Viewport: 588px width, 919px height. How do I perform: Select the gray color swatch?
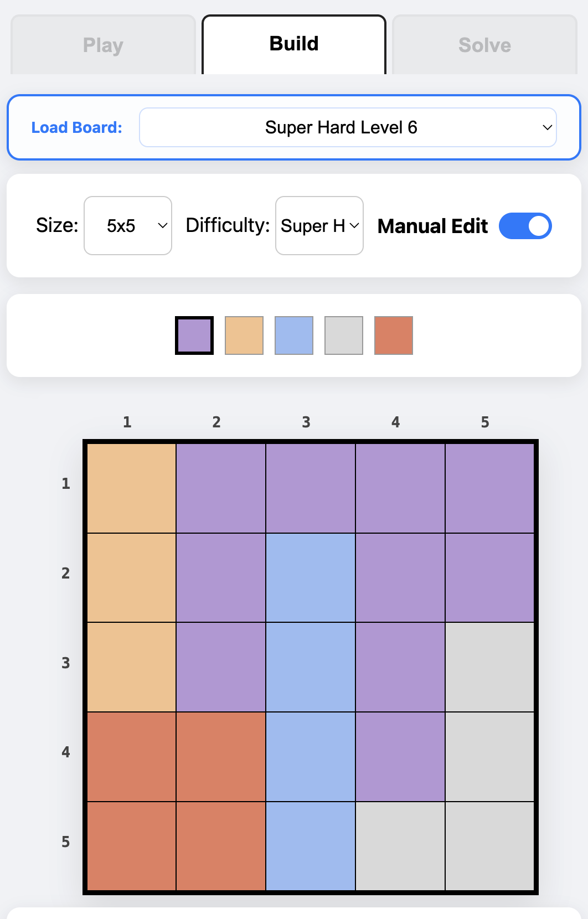[x=344, y=335]
